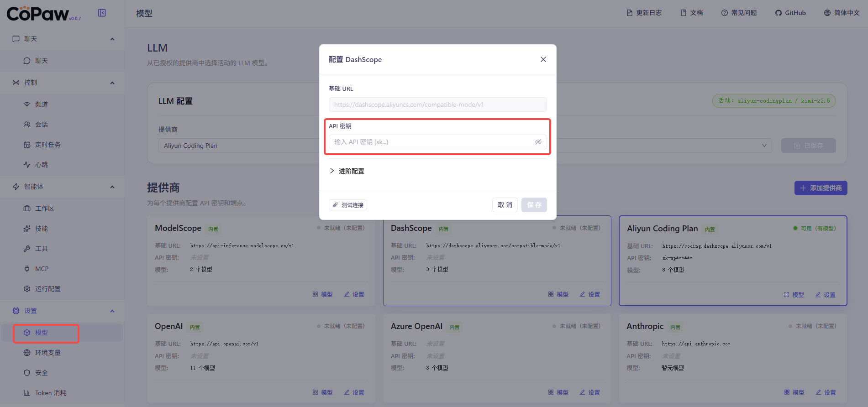Click the 保存 button in dialog
The image size is (868, 407).
tap(534, 205)
